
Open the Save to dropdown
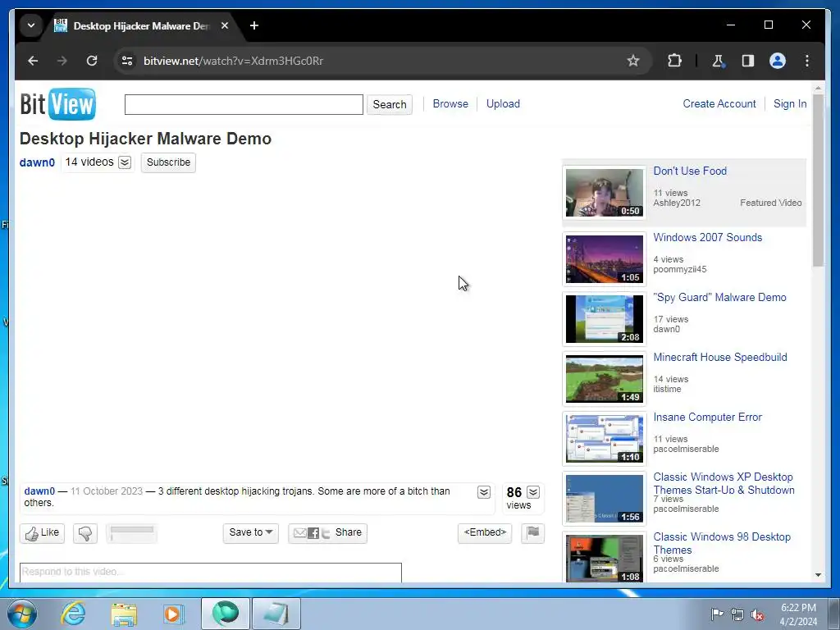coord(251,533)
